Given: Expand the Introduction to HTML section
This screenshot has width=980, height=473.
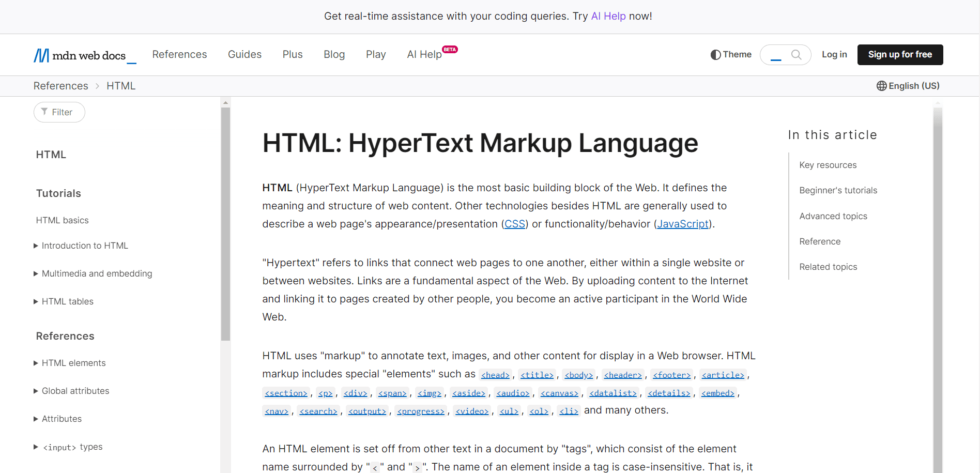Looking at the screenshot, I should 36,246.
